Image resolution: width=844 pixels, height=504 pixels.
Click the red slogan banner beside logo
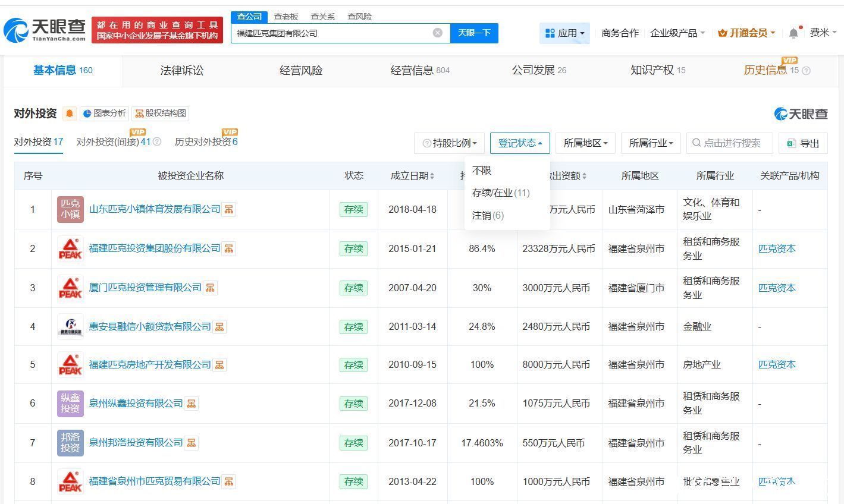[158, 30]
